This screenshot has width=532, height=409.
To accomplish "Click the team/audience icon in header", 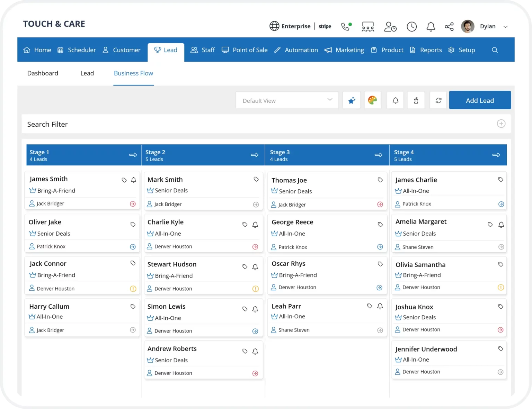I will point(368,27).
